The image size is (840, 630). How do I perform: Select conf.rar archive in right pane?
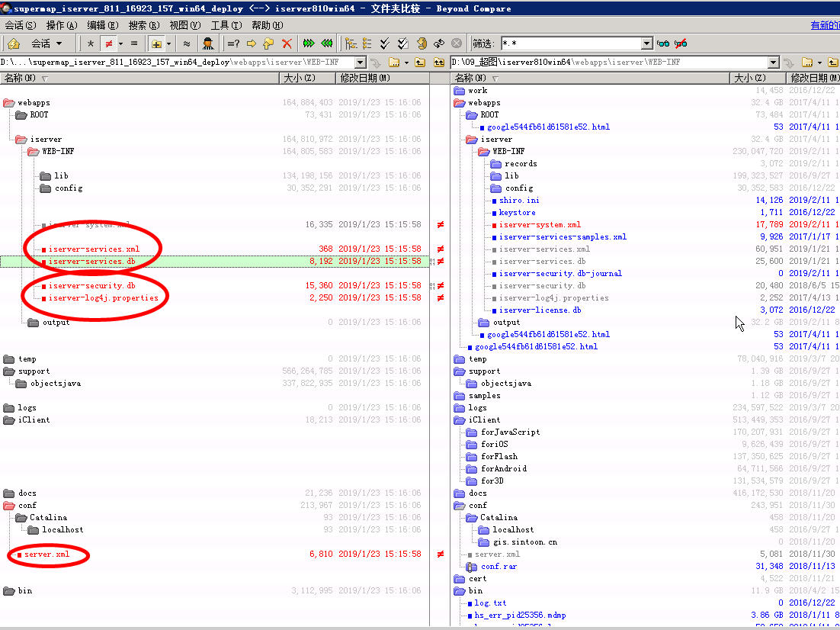point(499,567)
